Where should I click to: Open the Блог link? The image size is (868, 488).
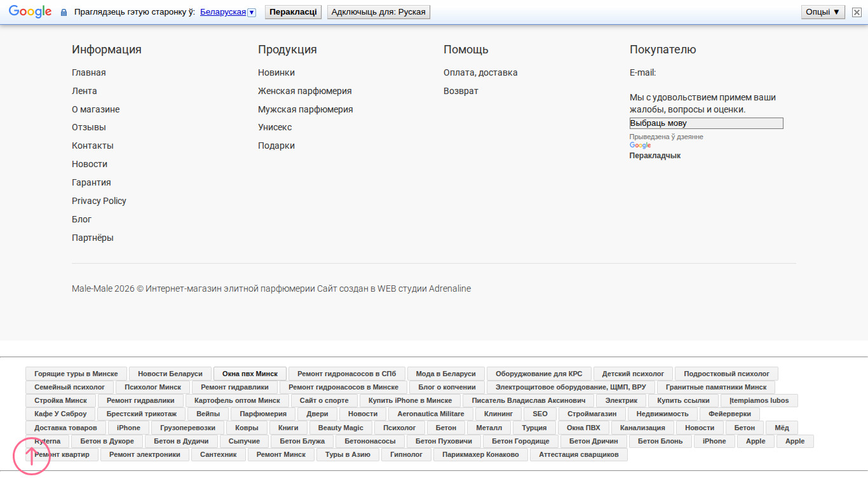(x=82, y=219)
